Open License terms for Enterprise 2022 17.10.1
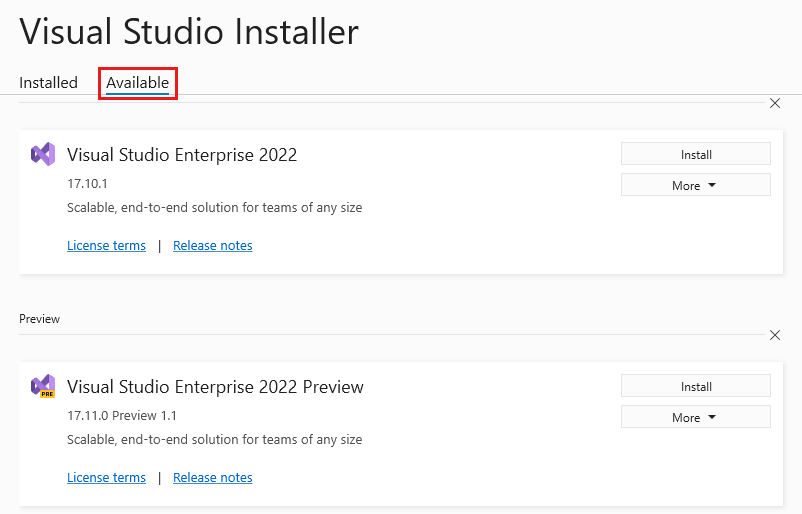802x514 pixels. (106, 245)
